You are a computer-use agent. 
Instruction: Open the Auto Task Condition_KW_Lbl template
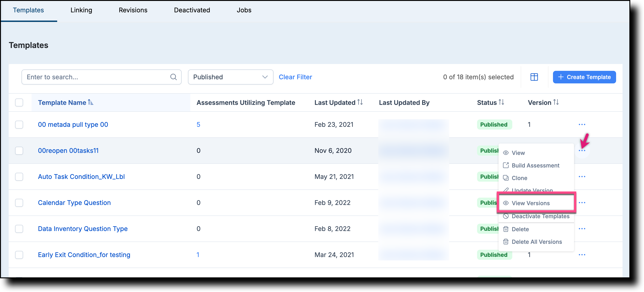[81, 177]
